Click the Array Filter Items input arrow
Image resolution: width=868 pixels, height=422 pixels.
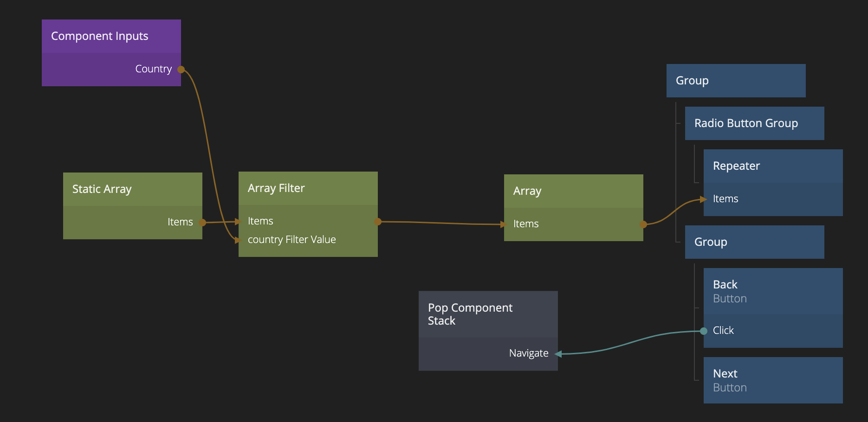pyautogui.click(x=238, y=222)
